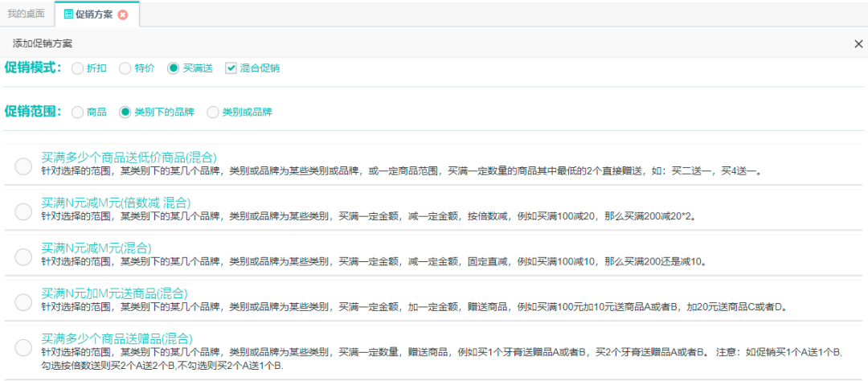
Task: Close the 添加促销方案 panel
Action: tap(858, 43)
